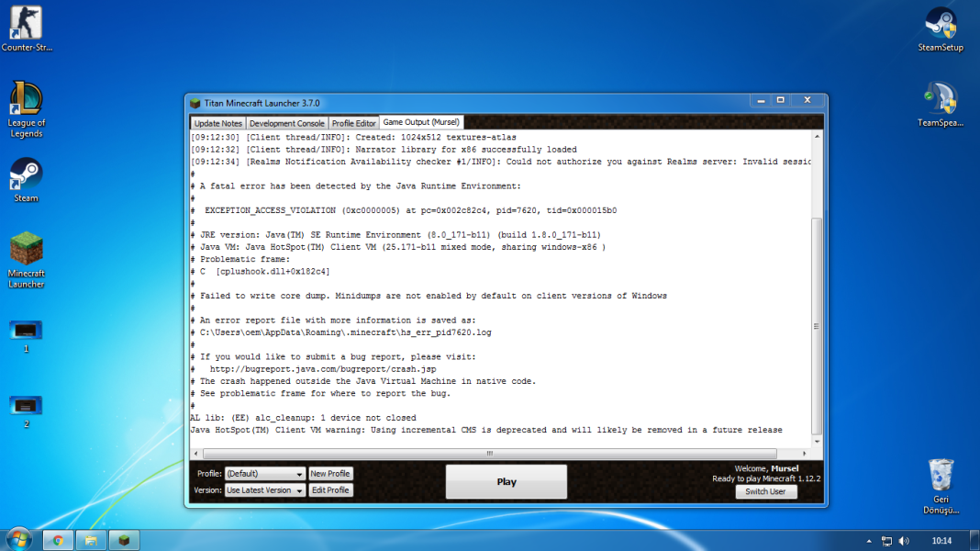980x551 pixels.
Task: Click the Switch User button
Action: 765,491
